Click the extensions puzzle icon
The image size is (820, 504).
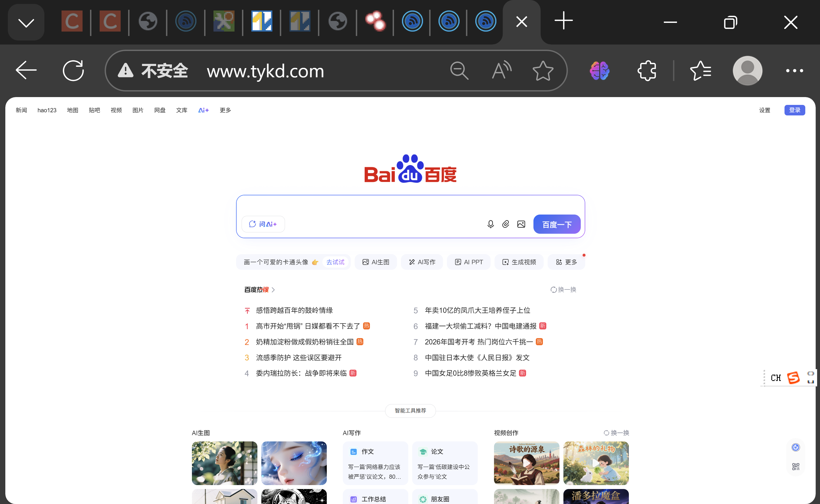point(647,70)
